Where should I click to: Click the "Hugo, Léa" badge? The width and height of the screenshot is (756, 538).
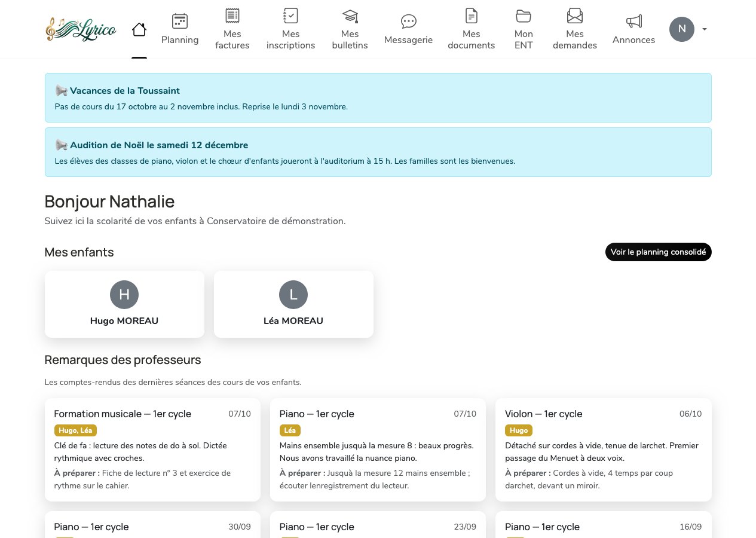tap(75, 430)
